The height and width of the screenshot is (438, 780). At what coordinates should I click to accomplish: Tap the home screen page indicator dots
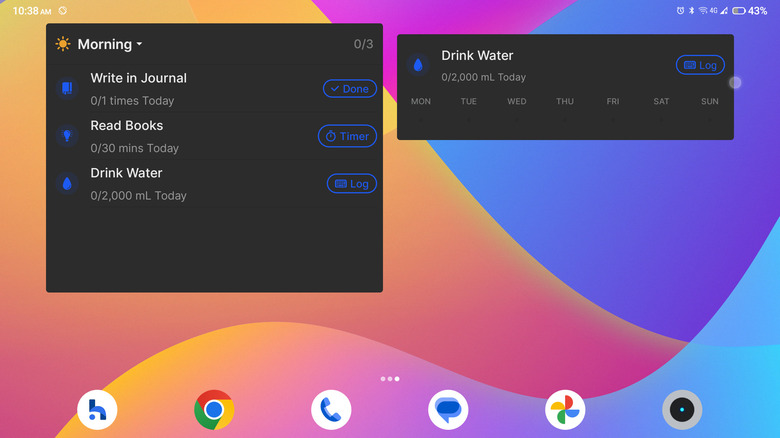click(390, 379)
